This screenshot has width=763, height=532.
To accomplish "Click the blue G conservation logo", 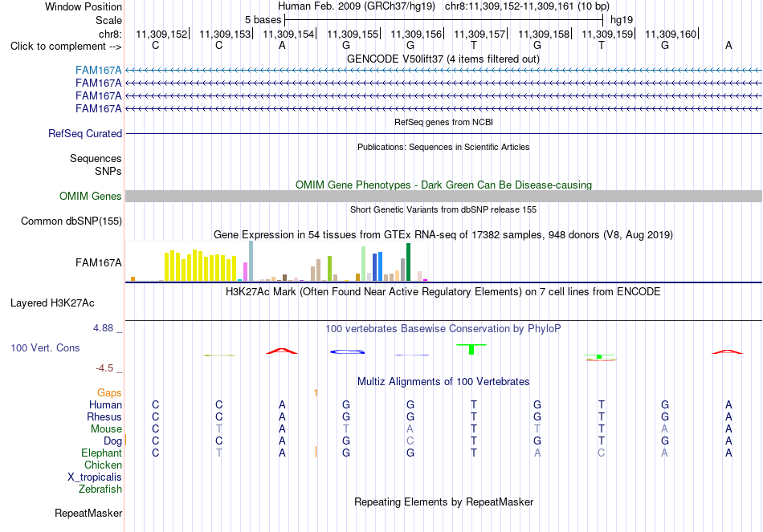I will (x=348, y=351).
